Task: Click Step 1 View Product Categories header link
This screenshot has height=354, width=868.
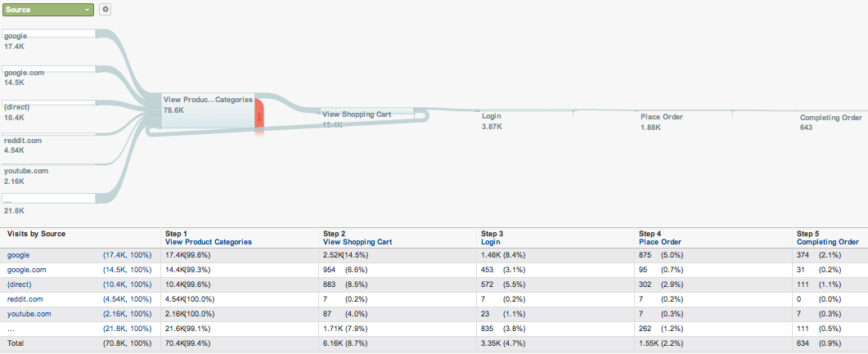Action: [x=208, y=242]
